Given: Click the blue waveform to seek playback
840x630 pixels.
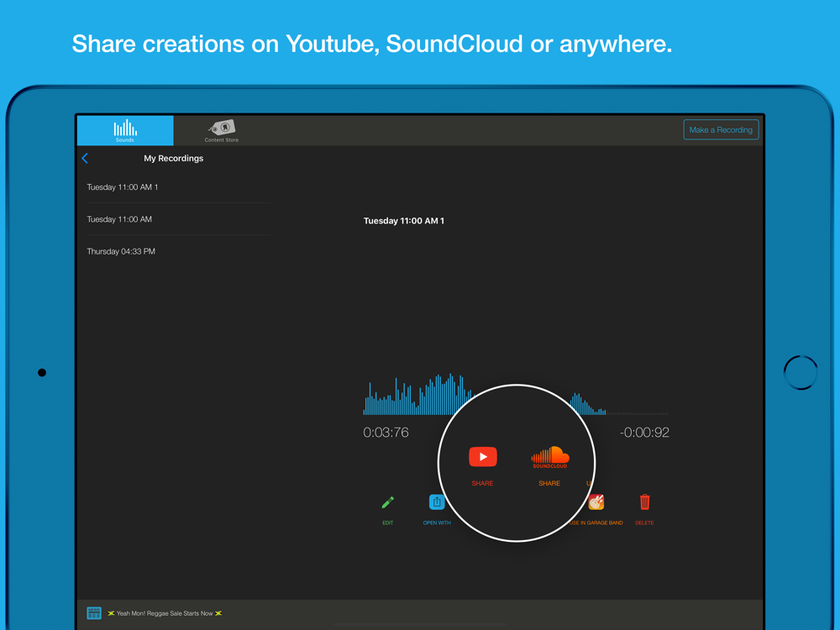Looking at the screenshot, I should coord(516,394).
